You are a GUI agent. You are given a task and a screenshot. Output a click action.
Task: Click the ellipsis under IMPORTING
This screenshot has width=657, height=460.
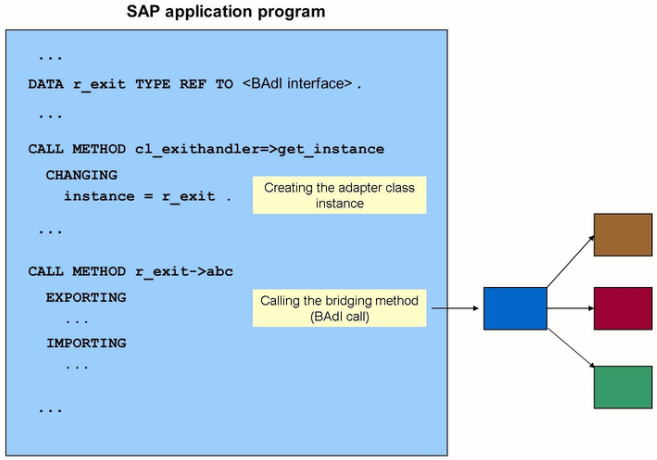point(77,365)
